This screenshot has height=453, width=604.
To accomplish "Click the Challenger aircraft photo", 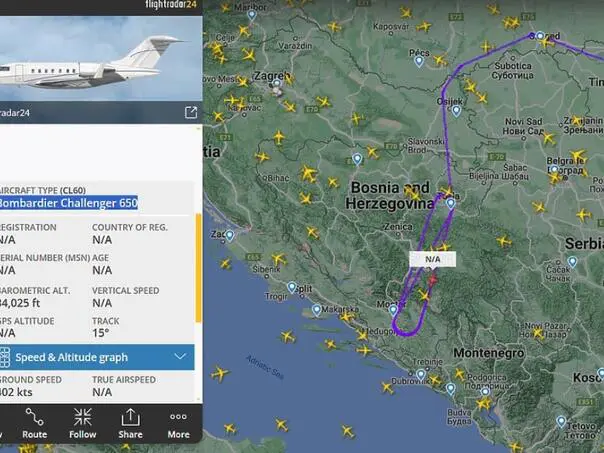I will 101,58.
